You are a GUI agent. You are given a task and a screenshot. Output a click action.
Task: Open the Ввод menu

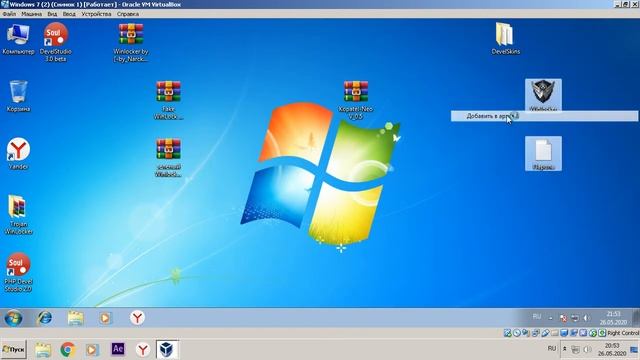click(x=69, y=14)
